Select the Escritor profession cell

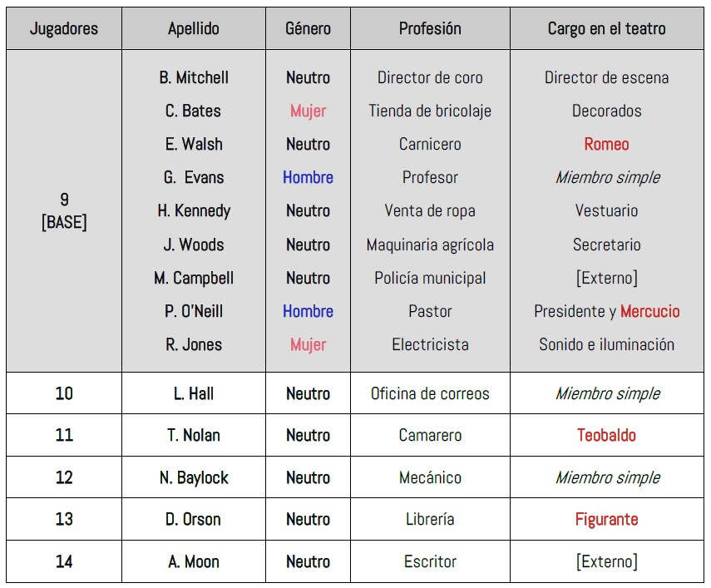430,561
